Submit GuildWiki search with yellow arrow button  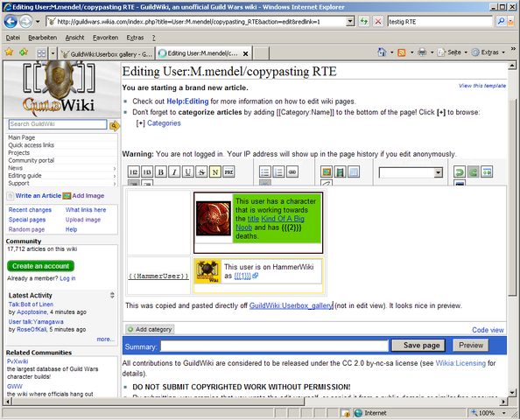(115, 126)
